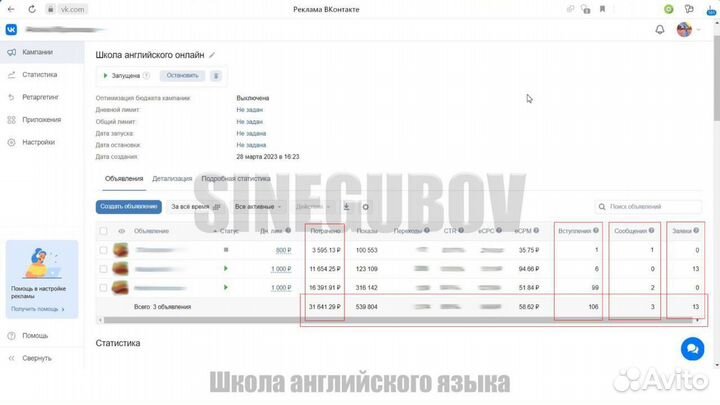Click the Поиск объявлений search field
This screenshot has height=405, width=720.
pyautogui.click(x=648, y=207)
